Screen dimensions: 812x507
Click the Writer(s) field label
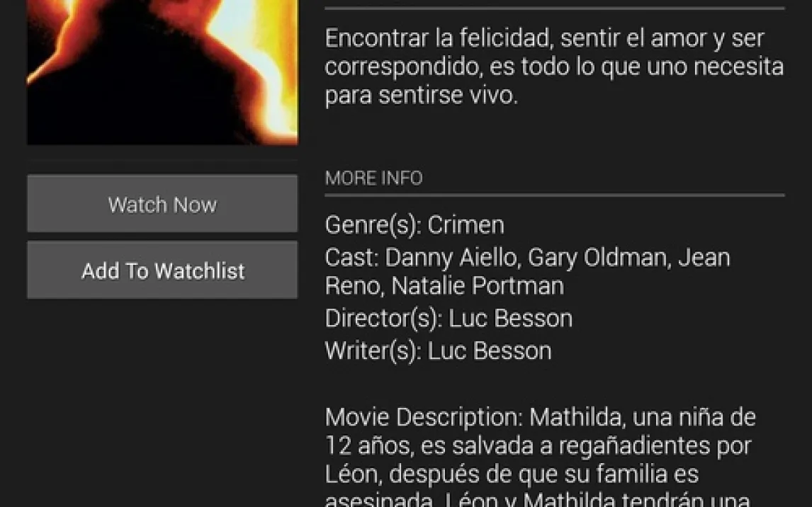pyautogui.click(x=373, y=351)
